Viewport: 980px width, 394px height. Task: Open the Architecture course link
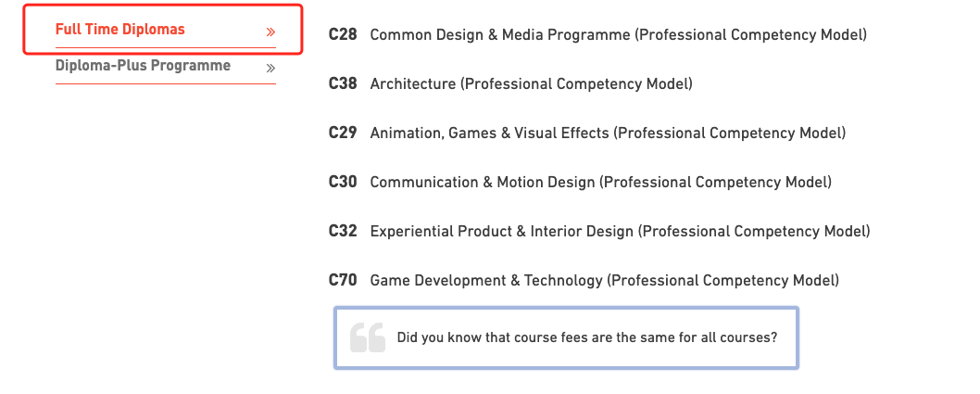click(x=532, y=83)
